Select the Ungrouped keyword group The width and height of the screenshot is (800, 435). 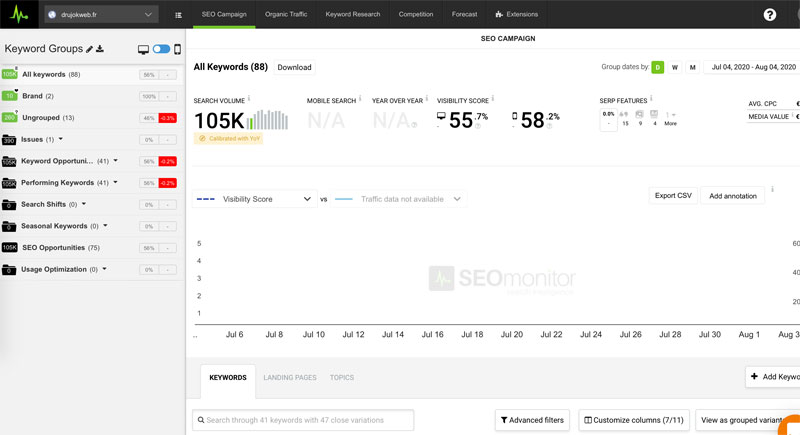pyautogui.click(x=92, y=118)
